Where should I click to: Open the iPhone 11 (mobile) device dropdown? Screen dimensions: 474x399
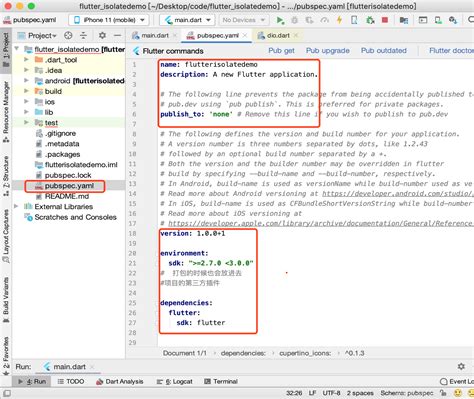(x=109, y=20)
